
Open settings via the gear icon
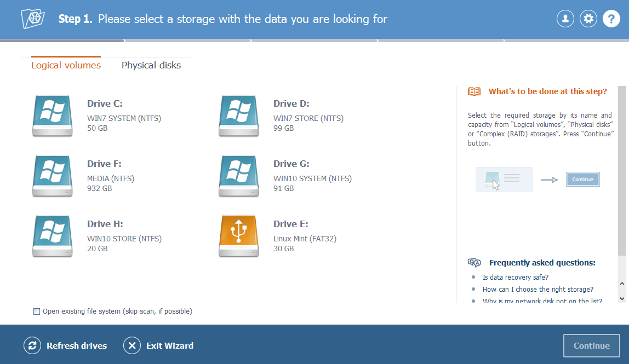[x=588, y=19]
